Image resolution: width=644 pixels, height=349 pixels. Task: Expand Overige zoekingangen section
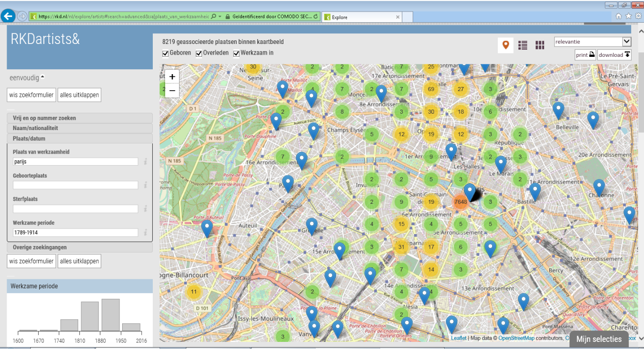point(80,247)
